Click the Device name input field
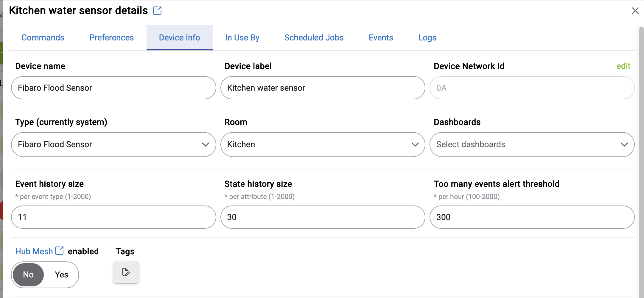Viewport: 644px width, 298px height. (113, 88)
